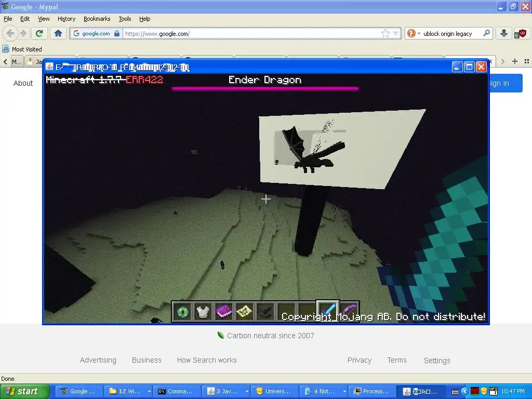Open the Most Visited bookmarks folder
This screenshot has height=399, width=532.
(22, 49)
